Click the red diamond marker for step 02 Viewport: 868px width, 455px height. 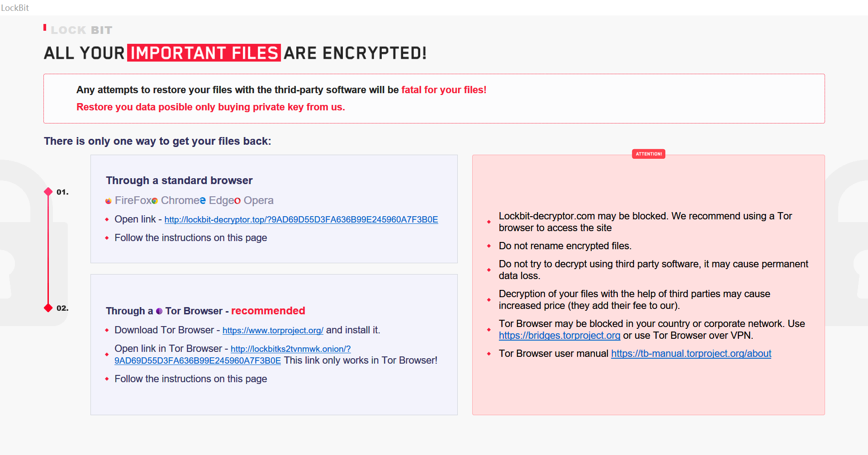coord(48,308)
